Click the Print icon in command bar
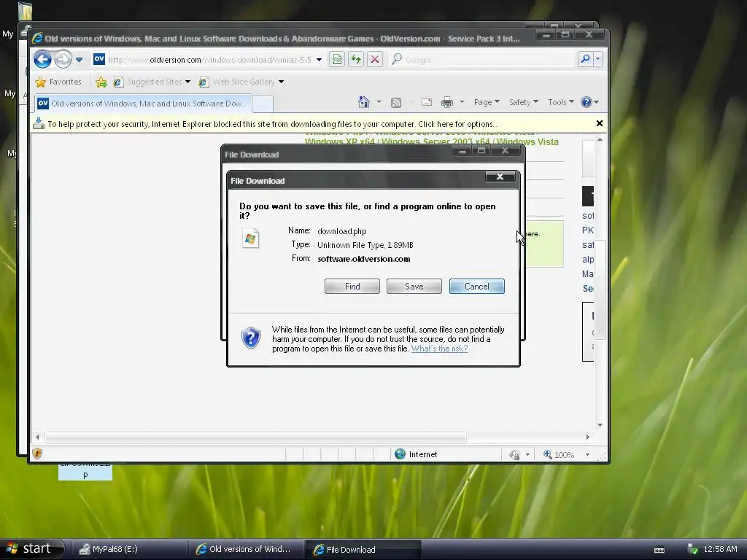The width and height of the screenshot is (747, 560). [447, 102]
